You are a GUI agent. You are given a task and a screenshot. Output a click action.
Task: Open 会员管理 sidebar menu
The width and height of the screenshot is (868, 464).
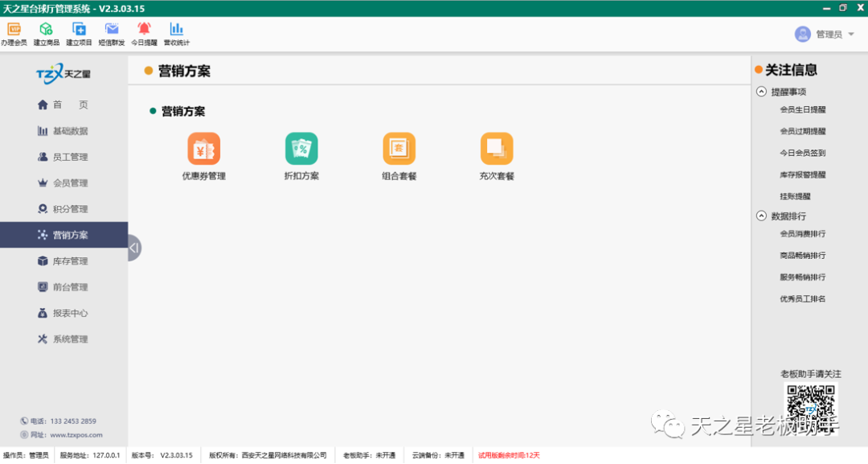click(x=63, y=183)
